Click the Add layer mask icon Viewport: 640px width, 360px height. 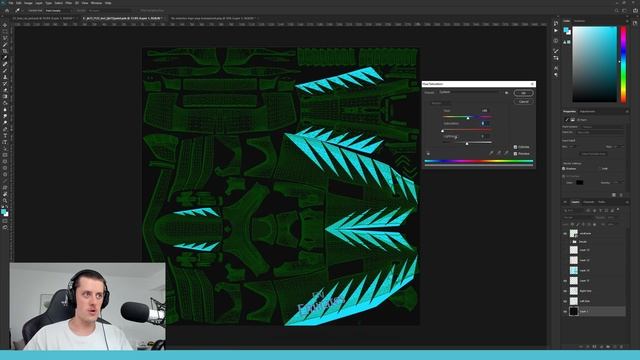click(x=594, y=347)
